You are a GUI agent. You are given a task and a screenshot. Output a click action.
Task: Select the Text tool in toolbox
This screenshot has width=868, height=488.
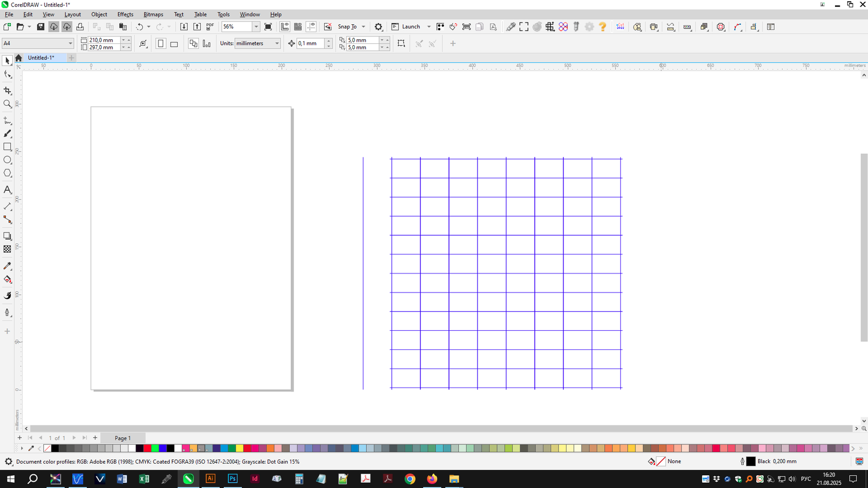8,190
